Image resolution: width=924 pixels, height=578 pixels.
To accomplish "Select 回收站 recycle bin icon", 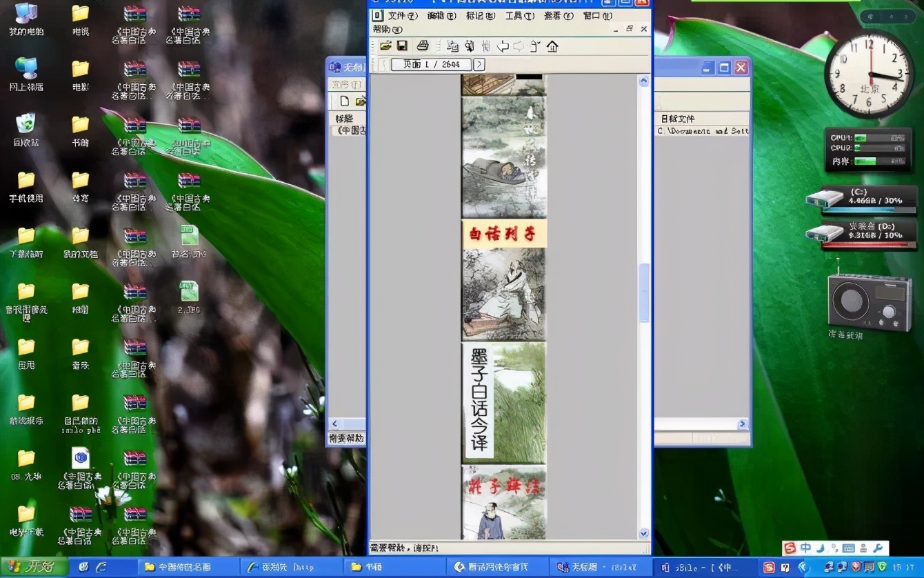I will pyautogui.click(x=26, y=131).
